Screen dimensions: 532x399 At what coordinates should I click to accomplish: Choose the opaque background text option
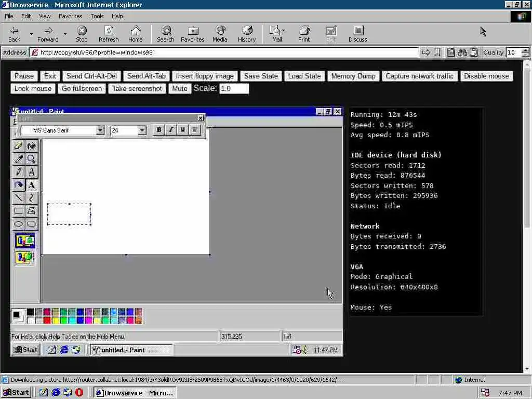[x=25, y=241]
